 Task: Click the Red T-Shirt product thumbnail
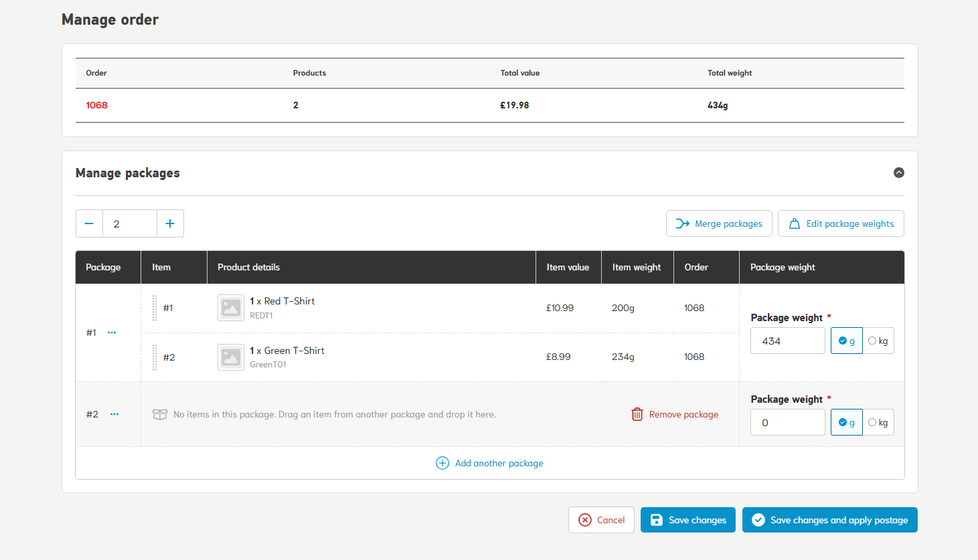pyautogui.click(x=231, y=308)
